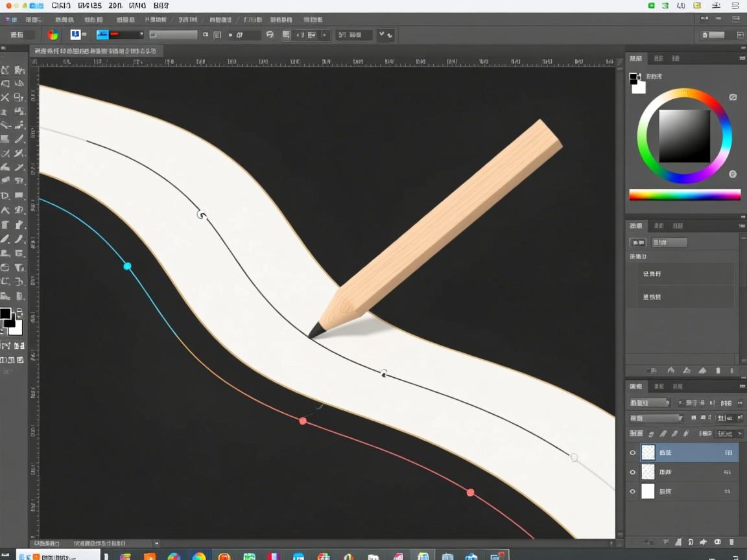Open the Color panel's flyout menu icon
Screen dimensions: 747x560
point(742,58)
